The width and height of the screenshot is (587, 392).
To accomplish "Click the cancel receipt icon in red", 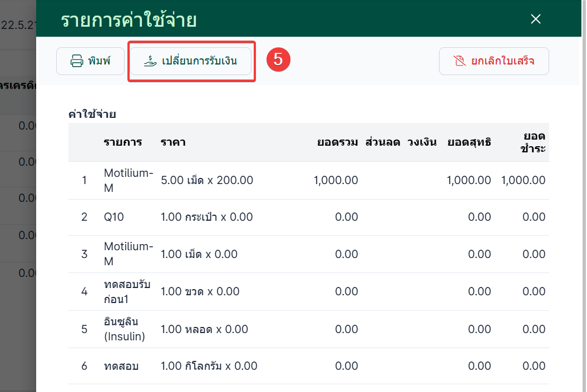I will (x=460, y=61).
